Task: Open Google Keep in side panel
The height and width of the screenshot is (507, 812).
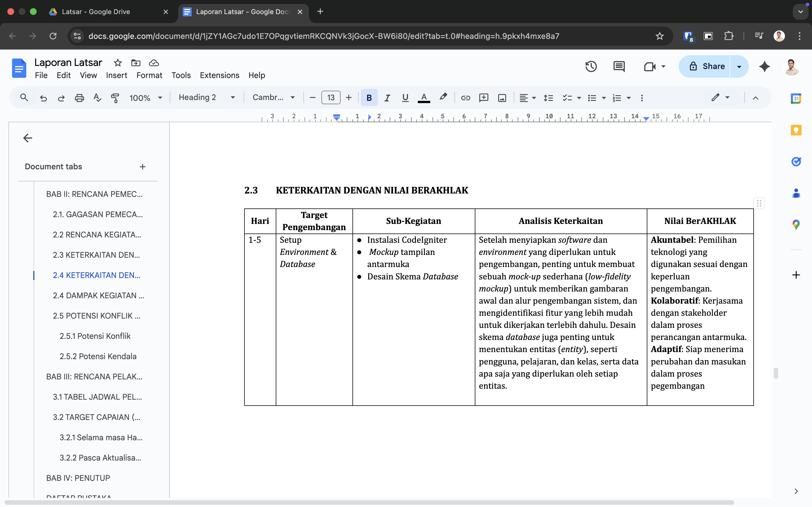Action: pyautogui.click(x=796, y=130)
